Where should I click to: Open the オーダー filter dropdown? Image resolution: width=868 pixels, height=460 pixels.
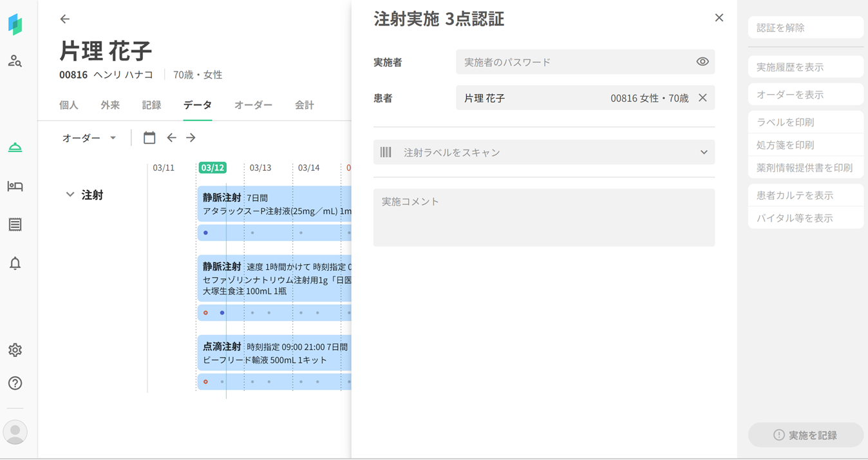point(89,138)
